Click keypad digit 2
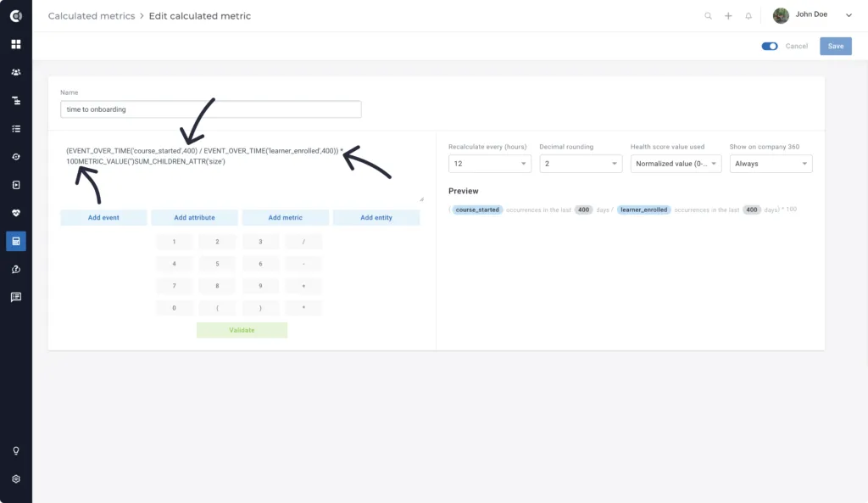This screenshot has height=503, width=868. [x=217, y=242]
